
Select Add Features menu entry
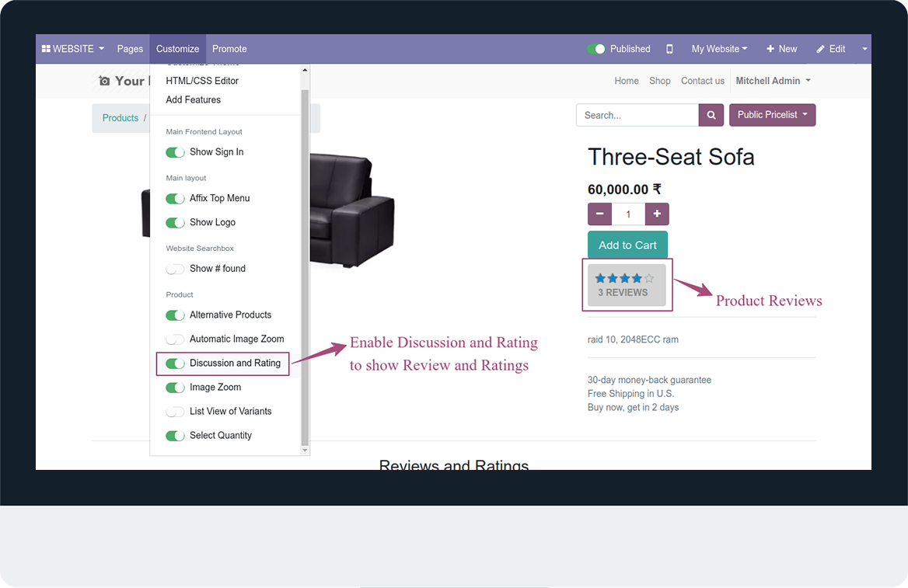click(194, 99)
